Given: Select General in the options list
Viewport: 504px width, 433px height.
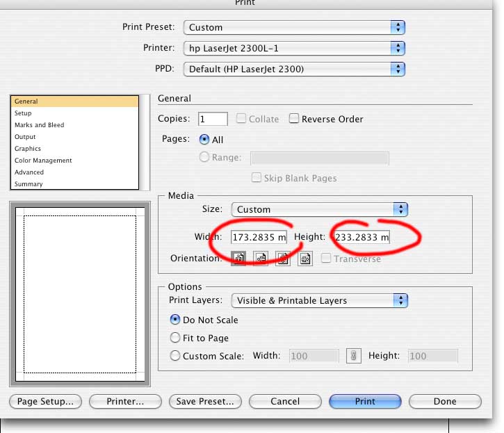Looking at the screenshot, I should pyautogui.click(x=74, y=101).
